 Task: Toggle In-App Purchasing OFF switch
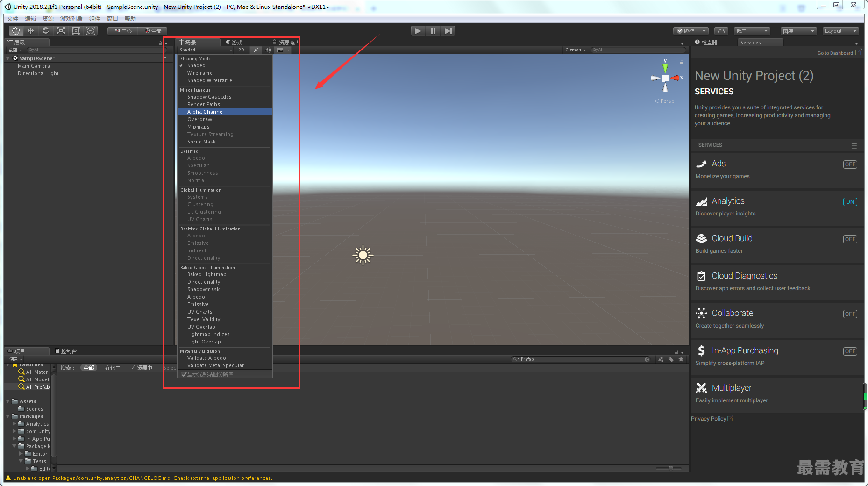(850, 351)
